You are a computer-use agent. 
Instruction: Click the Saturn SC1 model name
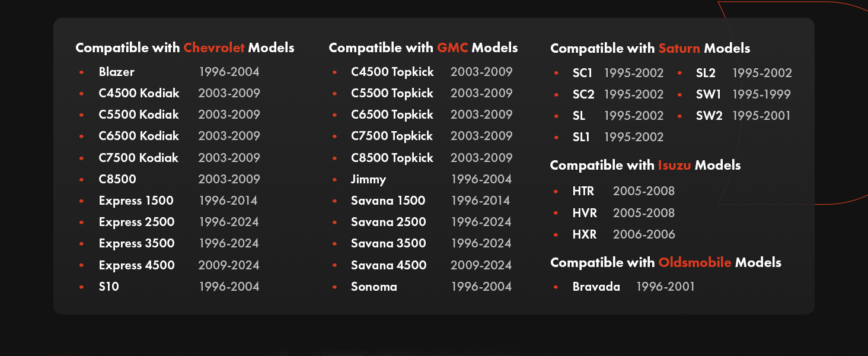(x=582, y=73)
